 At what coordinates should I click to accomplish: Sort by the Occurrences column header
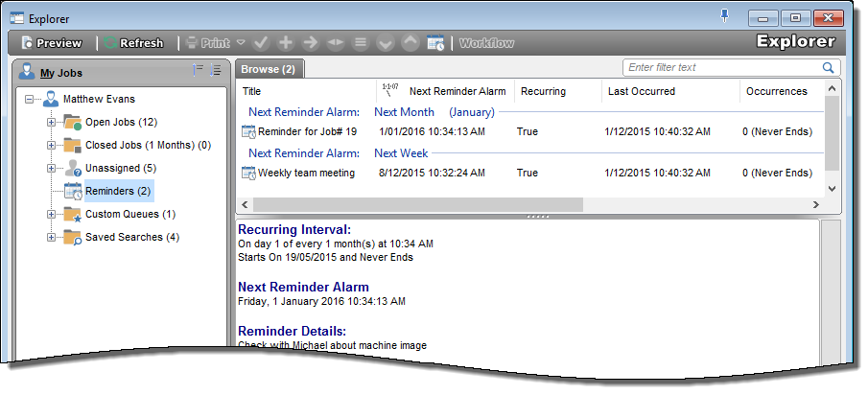point(781,91)
